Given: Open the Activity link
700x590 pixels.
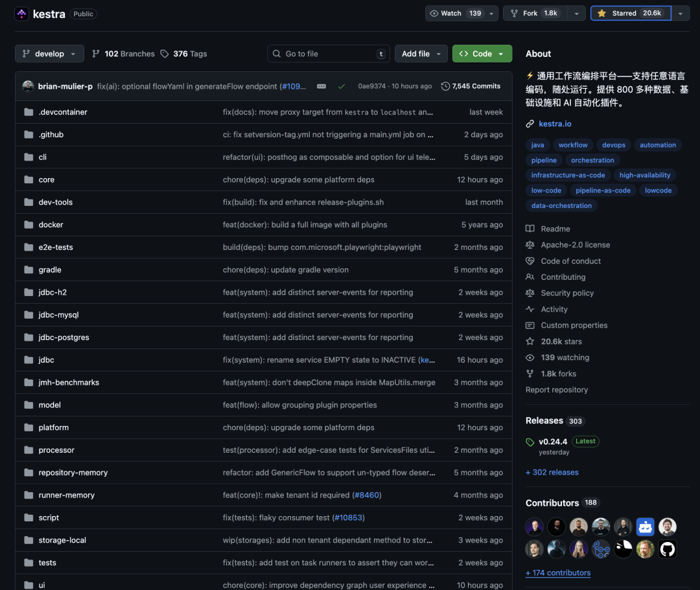Looking at the screenshot, I should 554,310.
